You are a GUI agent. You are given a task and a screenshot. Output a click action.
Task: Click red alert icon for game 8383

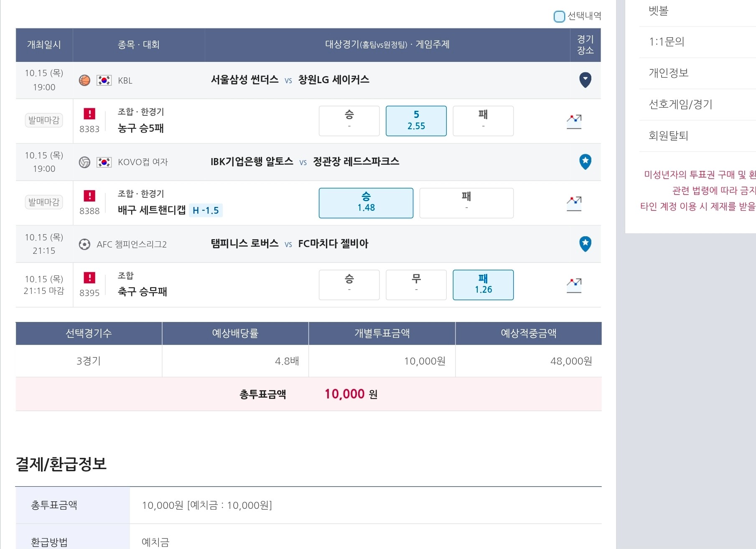tap(89, 114)
